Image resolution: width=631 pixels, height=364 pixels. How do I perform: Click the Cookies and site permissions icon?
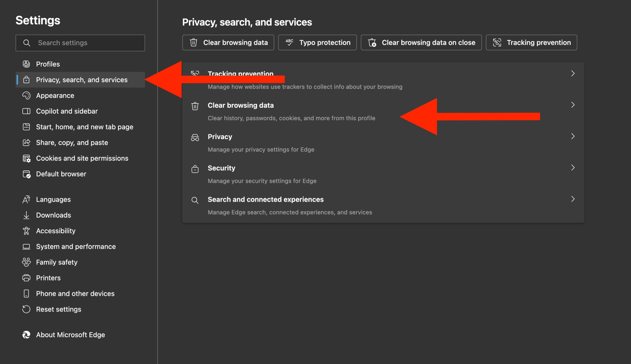pos(26,158)
